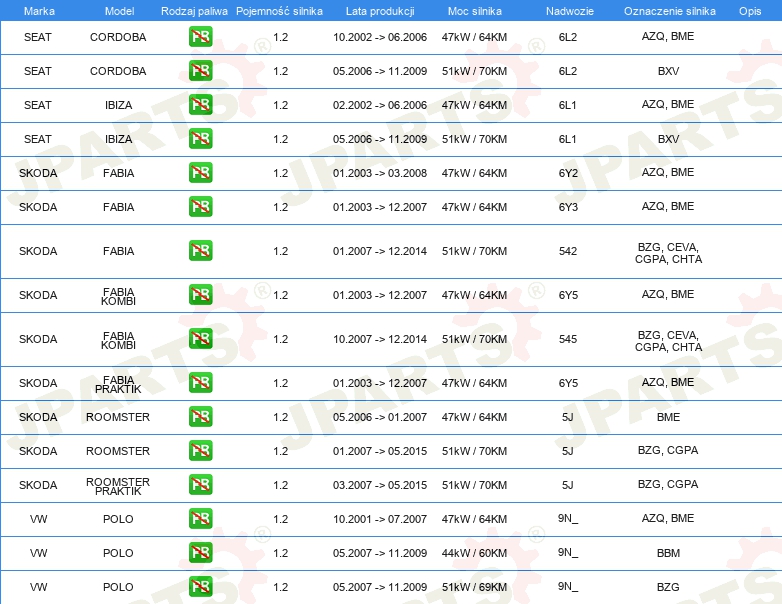Click the Pojemność silnika column header
782x604 pixels.
tap(279, 11)
